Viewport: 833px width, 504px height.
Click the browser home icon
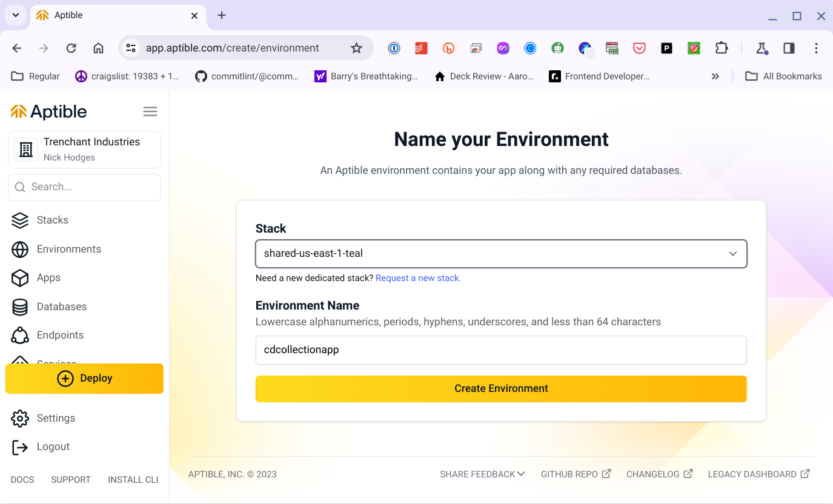(x=98, y=48)
